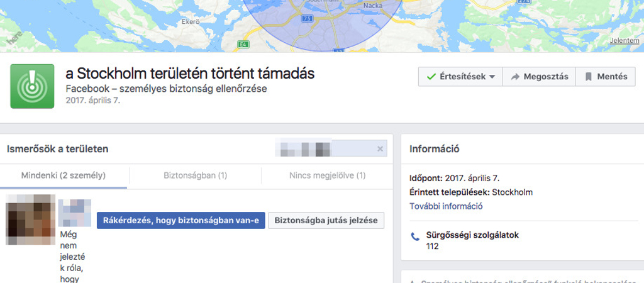Click the 75 road marker on map

tap(307, 18)
